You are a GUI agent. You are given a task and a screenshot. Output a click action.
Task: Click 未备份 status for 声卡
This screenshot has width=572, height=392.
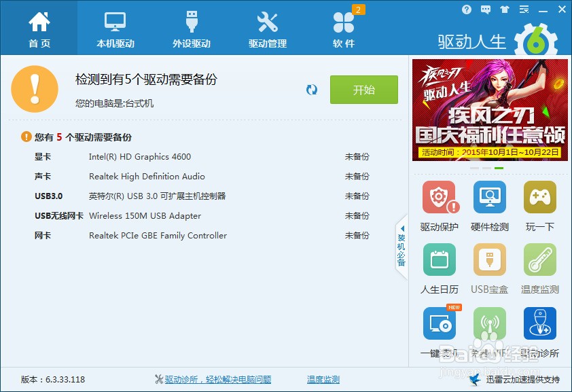[357, 177]
